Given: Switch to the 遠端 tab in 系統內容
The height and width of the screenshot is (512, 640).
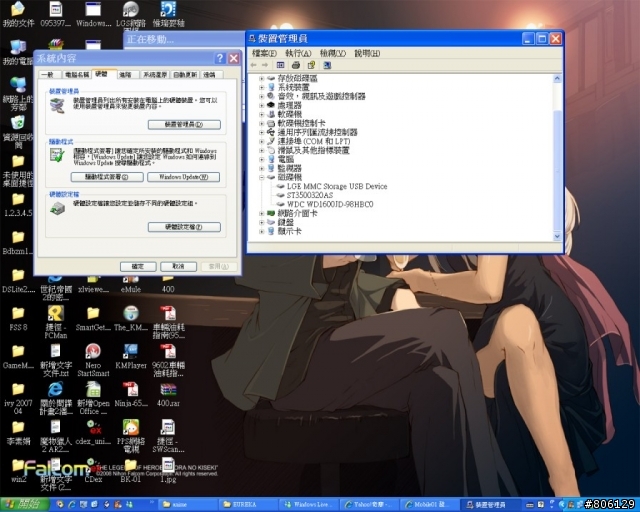Looking at the screenshot, I should click(209, 75).
